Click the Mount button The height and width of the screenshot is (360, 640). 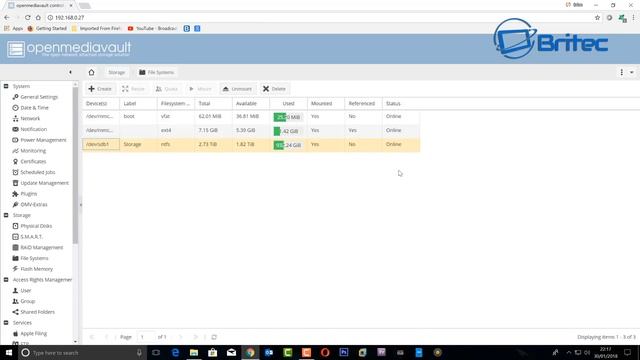point(200,89)
